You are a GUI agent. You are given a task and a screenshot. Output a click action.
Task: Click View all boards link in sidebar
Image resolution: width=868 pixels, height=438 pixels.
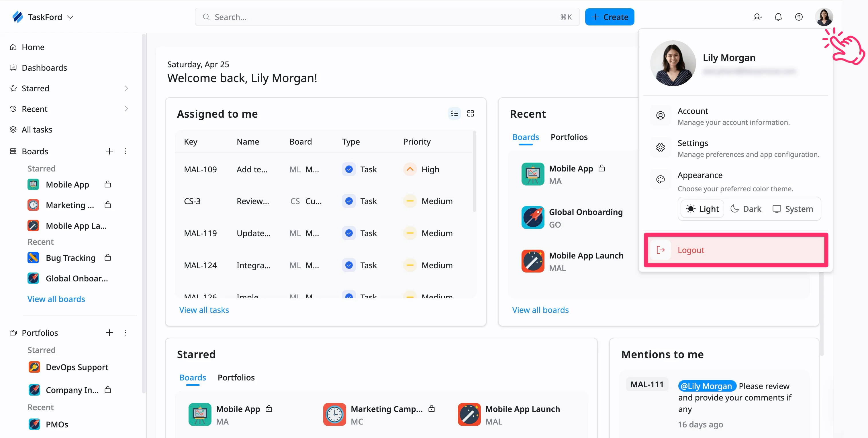[56, 299]
